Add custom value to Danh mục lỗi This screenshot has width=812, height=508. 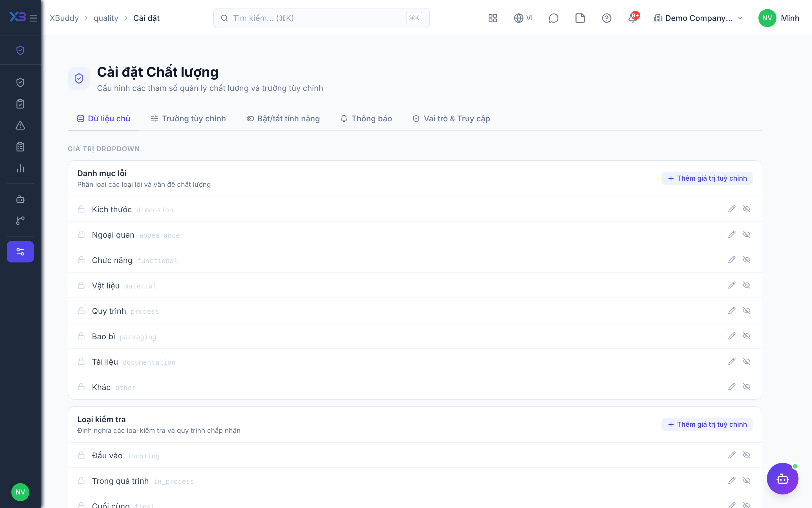[x=707, y=178]
